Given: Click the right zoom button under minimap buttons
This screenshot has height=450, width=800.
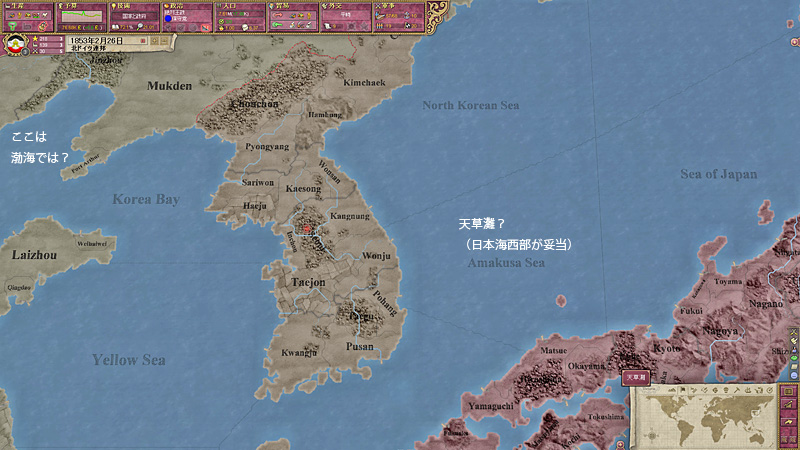Looking at the screenshot, I should (x=793, y=439).
